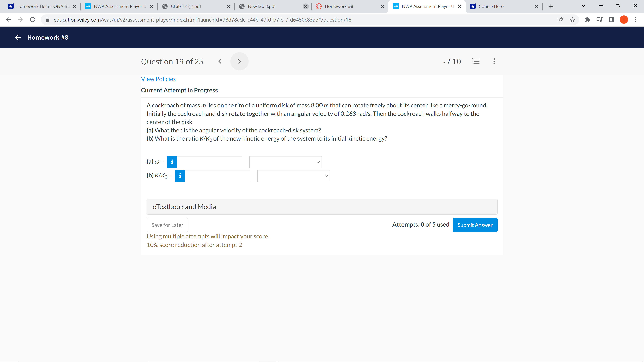Bookmark this page using the star icon
644x362 pixels.
pyautogui.click(x=572, y=20)
